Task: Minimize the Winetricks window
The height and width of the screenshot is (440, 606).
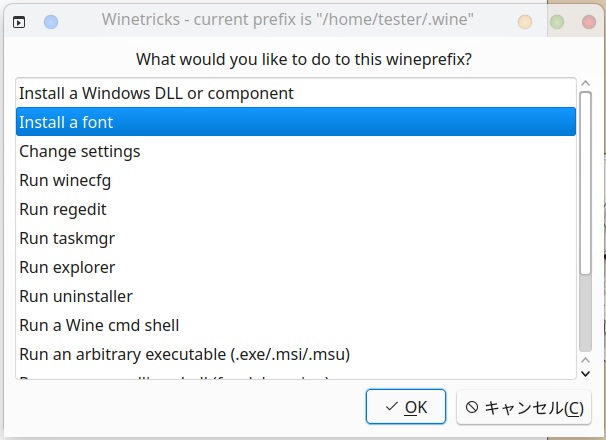Action: click(x=525, y=21)
